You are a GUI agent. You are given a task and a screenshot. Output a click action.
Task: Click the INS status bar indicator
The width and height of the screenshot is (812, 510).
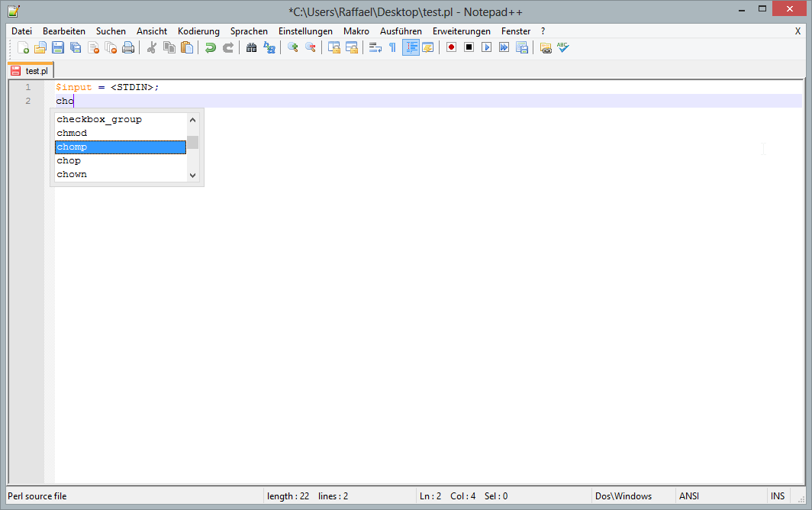777,495
